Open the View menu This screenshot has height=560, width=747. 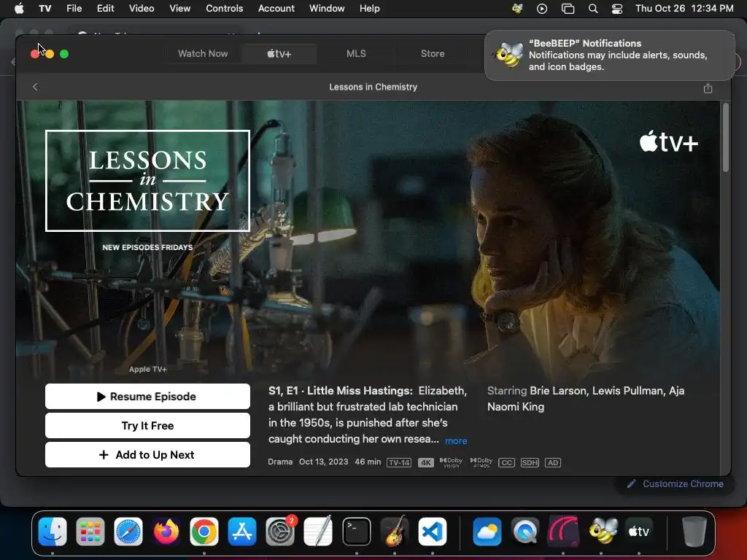pyautogui.click(x=179, y=9)
